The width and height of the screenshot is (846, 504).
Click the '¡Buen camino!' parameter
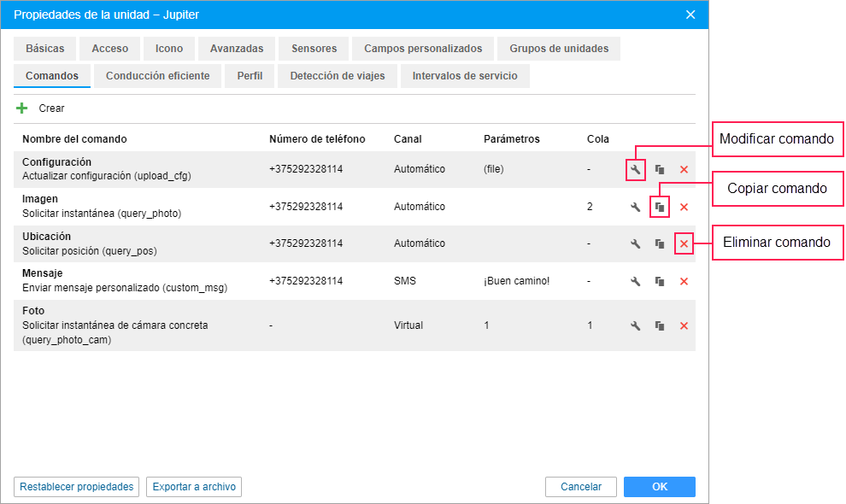[516, 281]
